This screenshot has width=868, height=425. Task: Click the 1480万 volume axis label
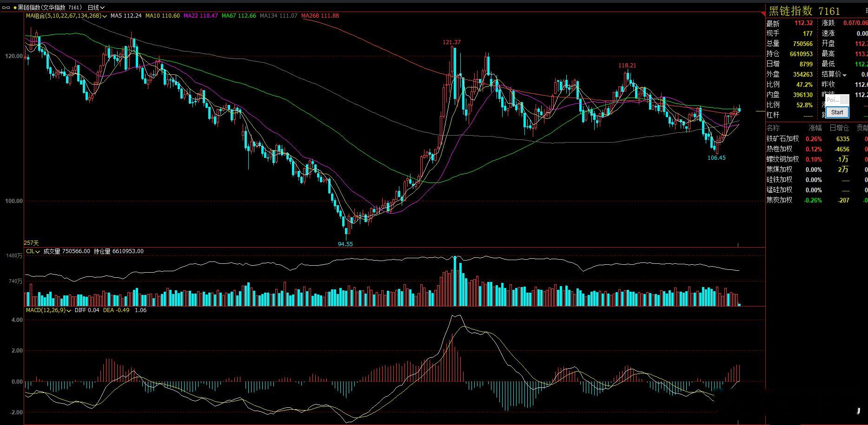(13, 255)
